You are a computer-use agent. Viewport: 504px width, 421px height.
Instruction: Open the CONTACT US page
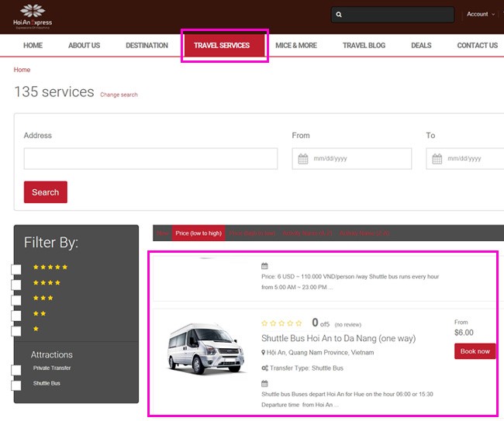point(478,45)
